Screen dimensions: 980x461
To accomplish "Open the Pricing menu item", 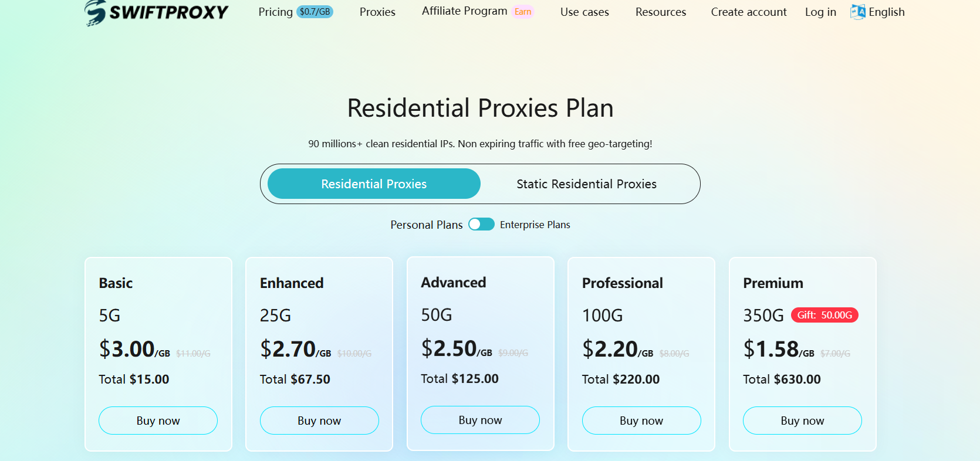I will pyautogui.click(x=275, y=12).
